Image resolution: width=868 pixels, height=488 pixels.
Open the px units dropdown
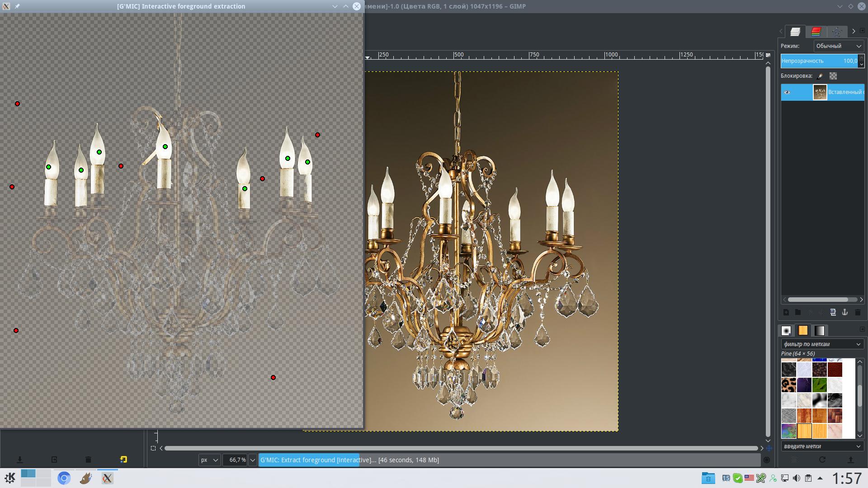pyautogui.click(x=209, y=460)
